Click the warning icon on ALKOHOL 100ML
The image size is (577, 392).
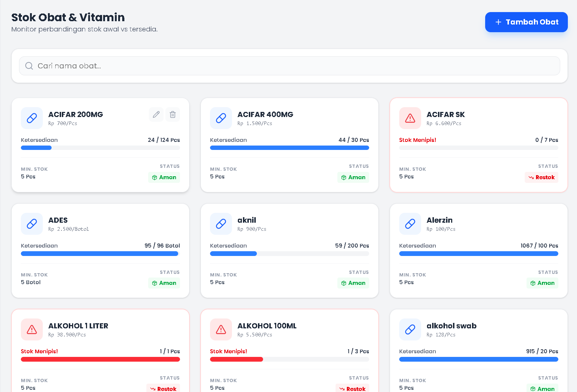pyautogui.click(x=221, y=329)
